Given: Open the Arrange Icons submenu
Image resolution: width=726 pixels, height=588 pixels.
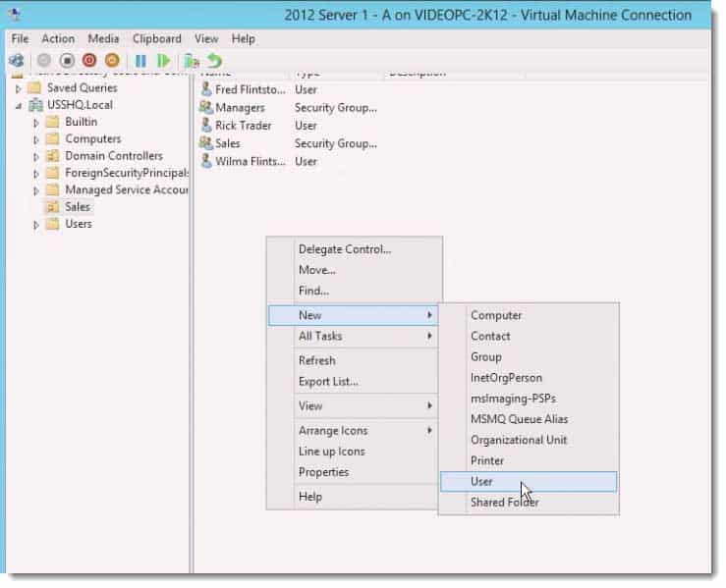Looking at the screenshot, I should tap(353, 430).
